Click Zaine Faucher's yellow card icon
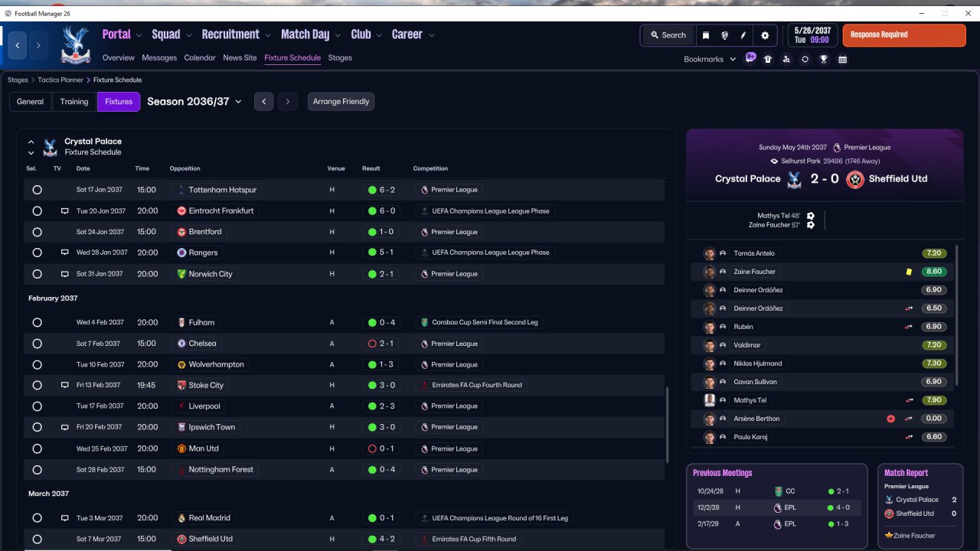 pos(909,272)
